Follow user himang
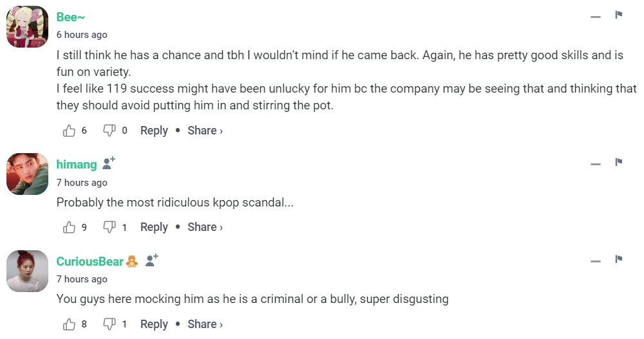This screenshot has height=339, width=644. tap(109, 163)
